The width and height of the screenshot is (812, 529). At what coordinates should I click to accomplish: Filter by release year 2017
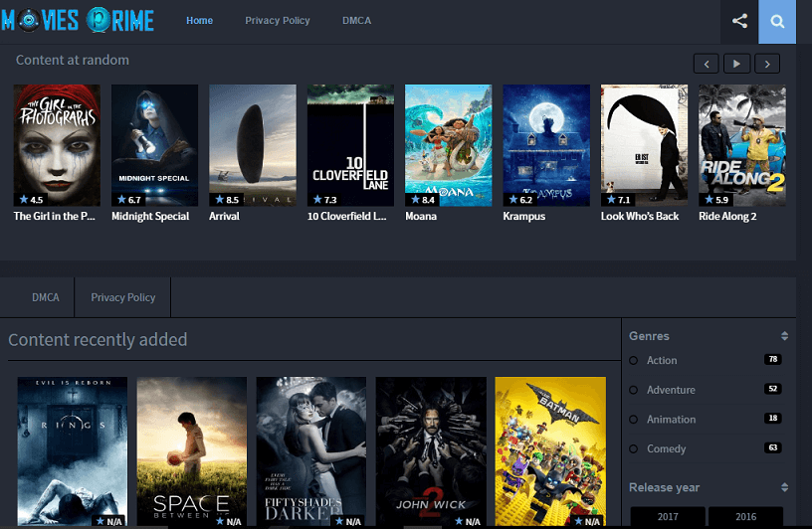668,517
